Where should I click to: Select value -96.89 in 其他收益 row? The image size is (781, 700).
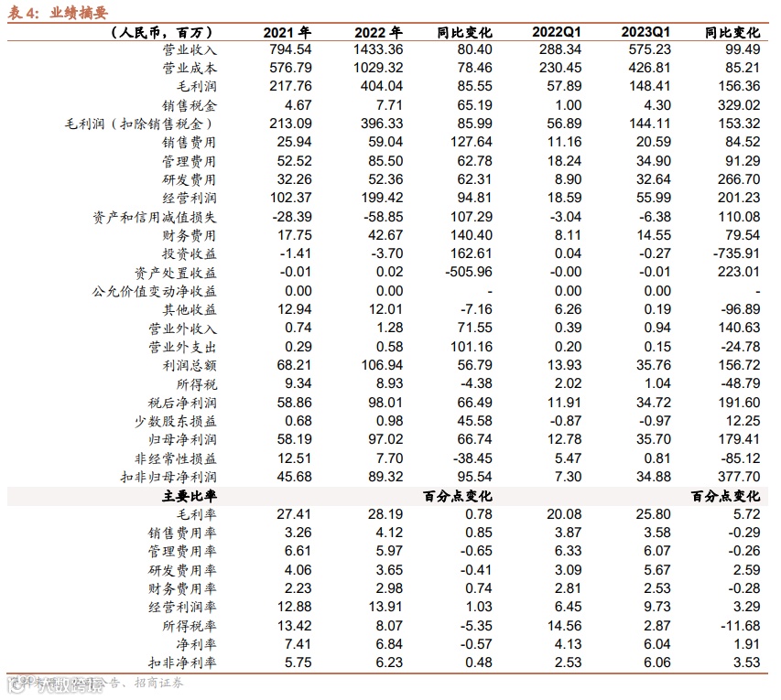pyautogui.click(x=741, y=309)
